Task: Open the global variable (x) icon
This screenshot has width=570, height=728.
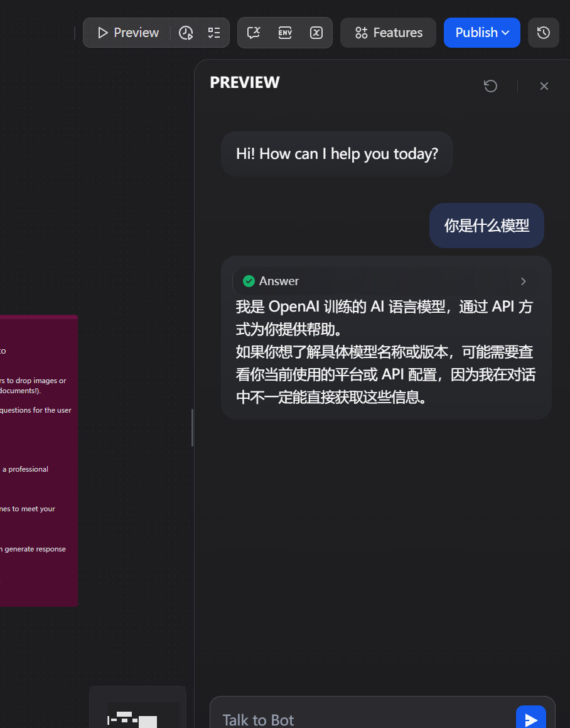Action: [x=316, y=33]
